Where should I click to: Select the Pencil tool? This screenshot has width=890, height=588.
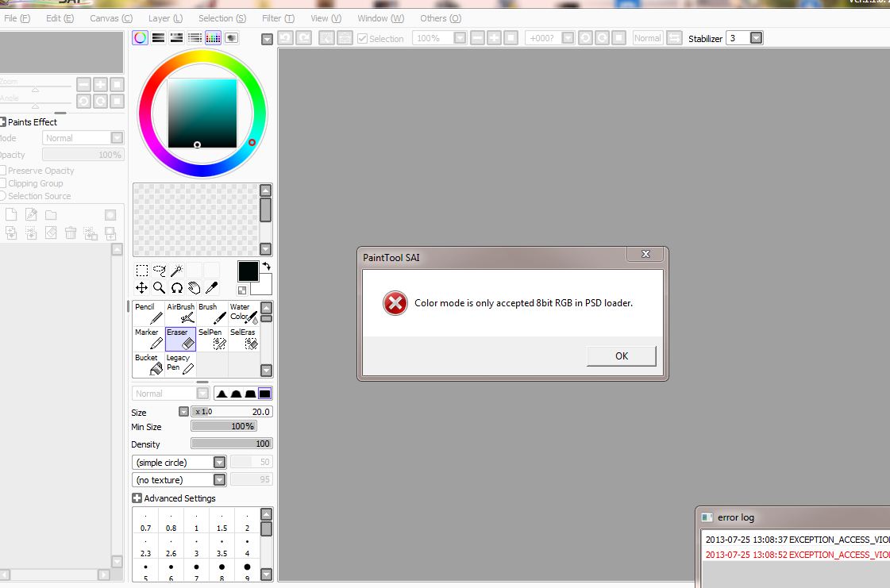tap(148, 313)
